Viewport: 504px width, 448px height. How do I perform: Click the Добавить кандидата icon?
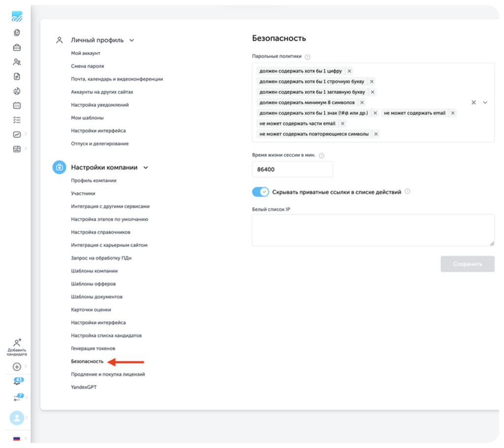click(x=17, y=347)
